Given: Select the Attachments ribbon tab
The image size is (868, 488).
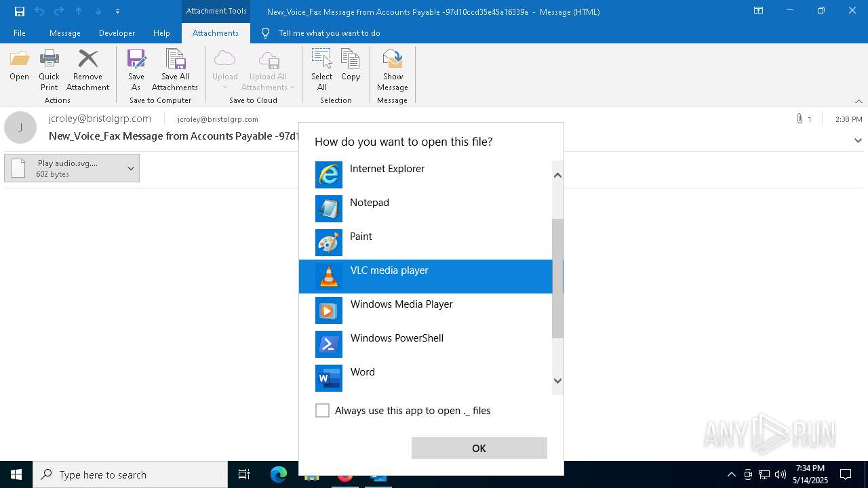Looking at the screenshot, I should click(216, 33).
